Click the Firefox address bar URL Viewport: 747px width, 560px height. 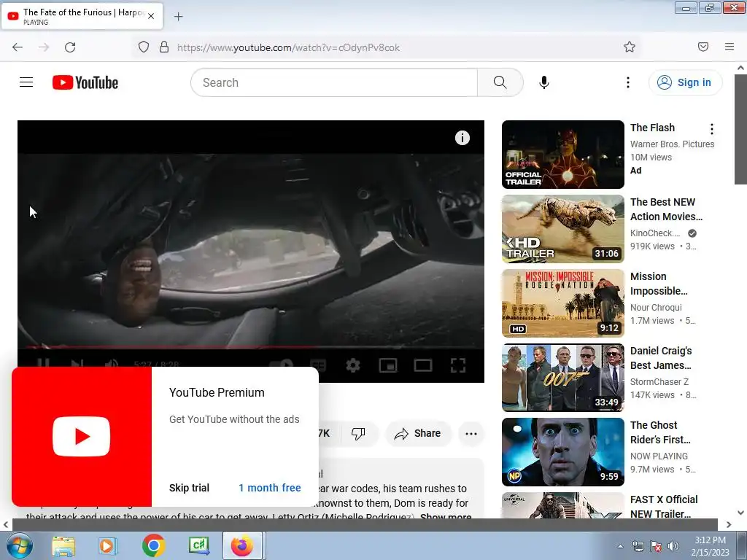(x=288, y=47)
